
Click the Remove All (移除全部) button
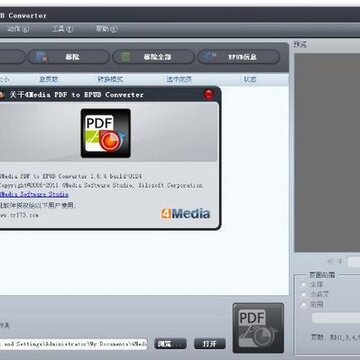[x=153, y=57]
